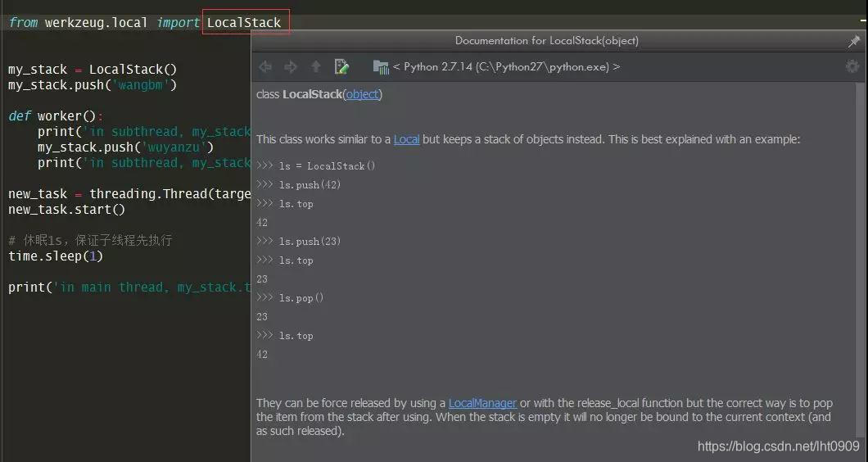Image resolution: width=868 pixels, height=462 pixels.
Task: Click 'def worker():' function definition
Action: (56, 116)
